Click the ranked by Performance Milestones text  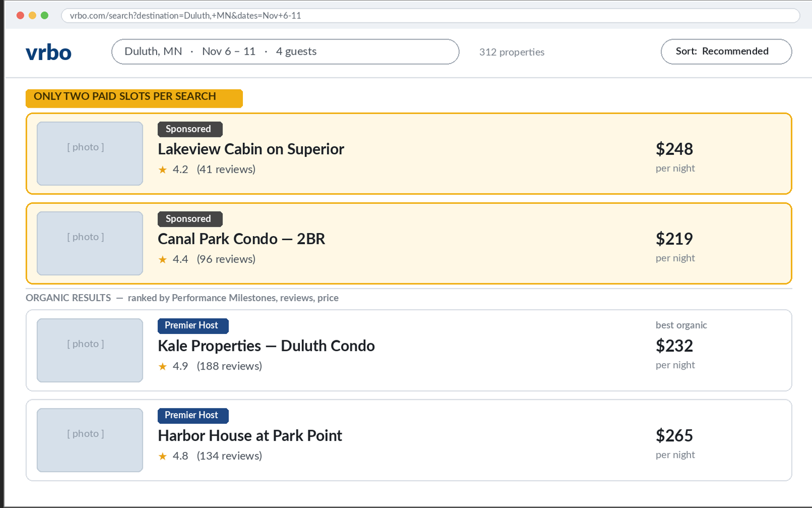(233, 298)
